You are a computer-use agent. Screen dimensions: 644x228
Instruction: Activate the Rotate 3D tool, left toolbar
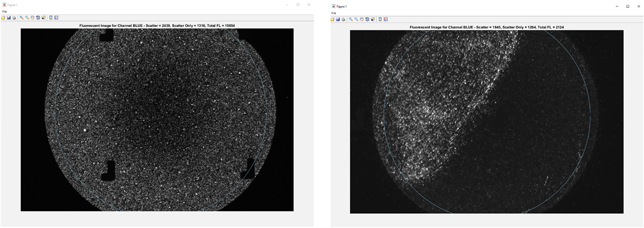pyautogui.click(x=38, y=17)
